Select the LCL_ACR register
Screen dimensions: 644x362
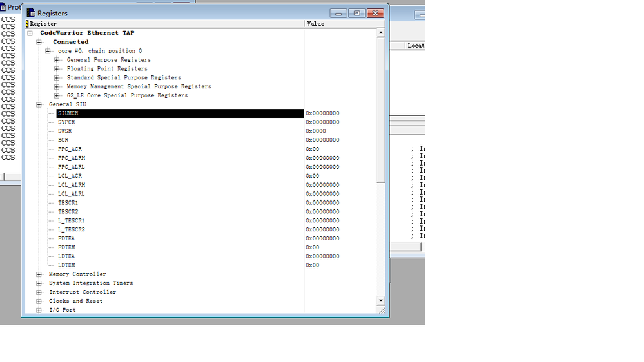[x=70, y=176]
